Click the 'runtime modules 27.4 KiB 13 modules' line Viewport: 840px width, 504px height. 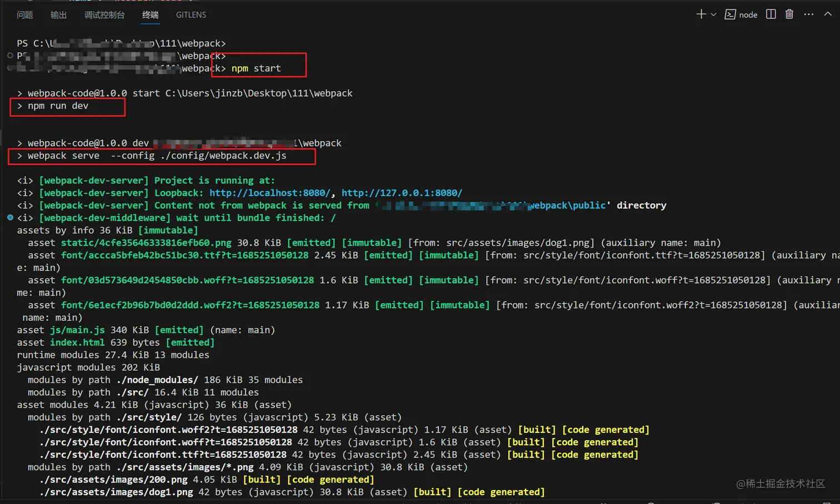pyautogui.click(x=113, y=355)
